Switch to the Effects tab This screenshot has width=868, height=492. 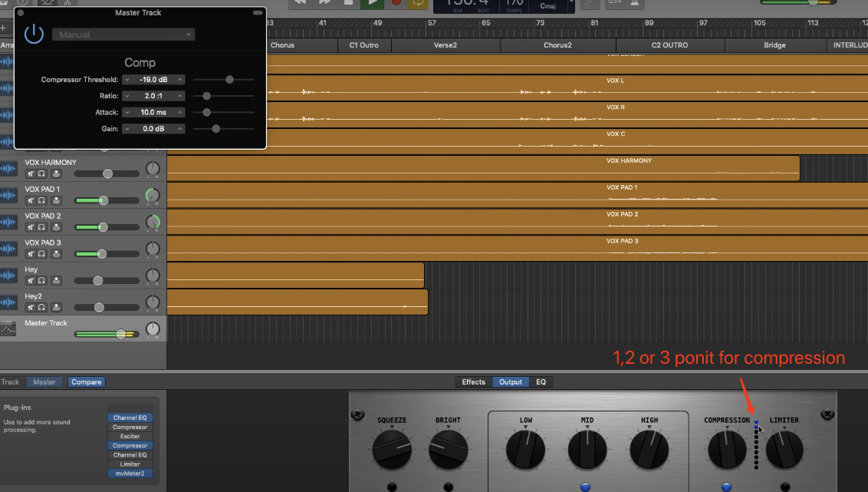(x=473, y=381)
